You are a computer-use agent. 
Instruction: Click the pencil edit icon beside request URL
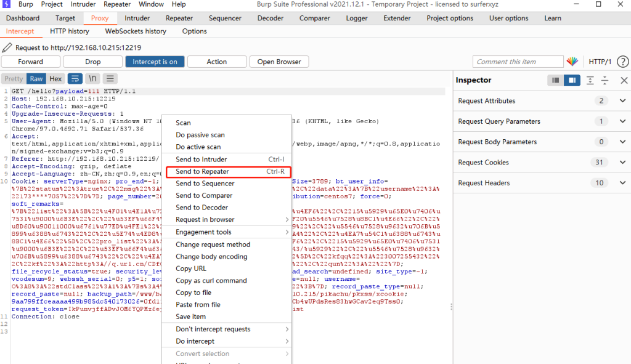7,47
